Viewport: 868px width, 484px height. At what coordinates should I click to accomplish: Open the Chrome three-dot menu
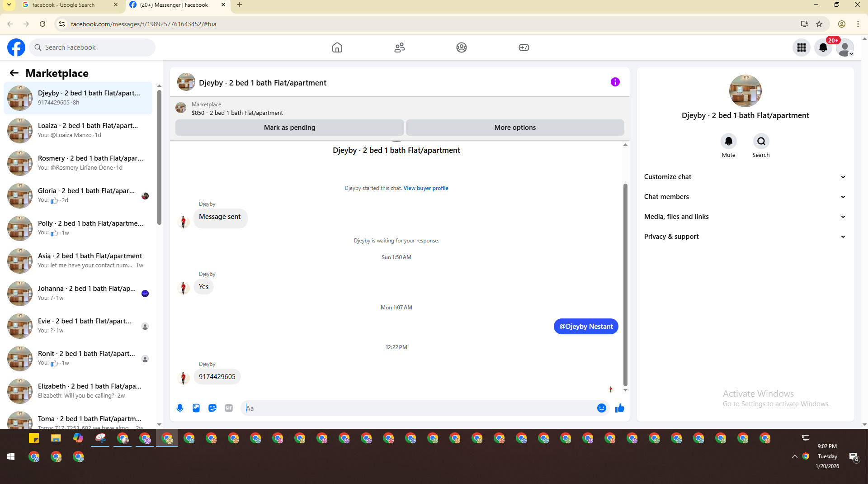pyautogui.click(x=858, y=24)
